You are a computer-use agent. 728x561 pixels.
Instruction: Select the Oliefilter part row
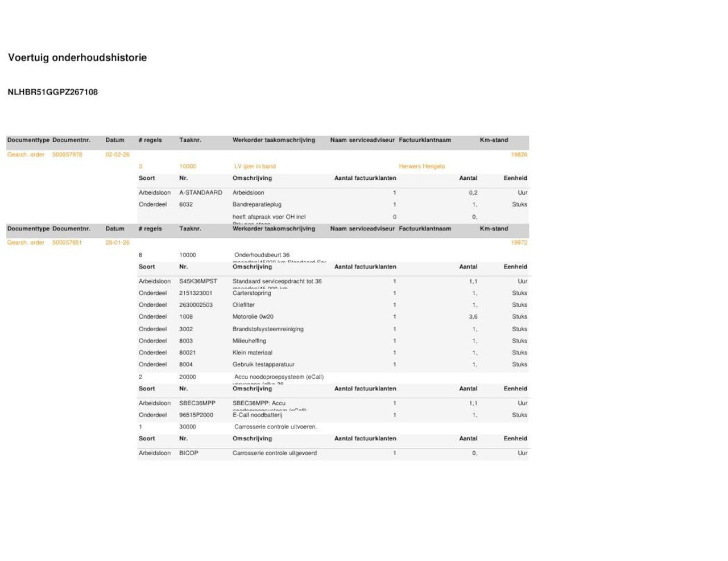pos(333,305)
